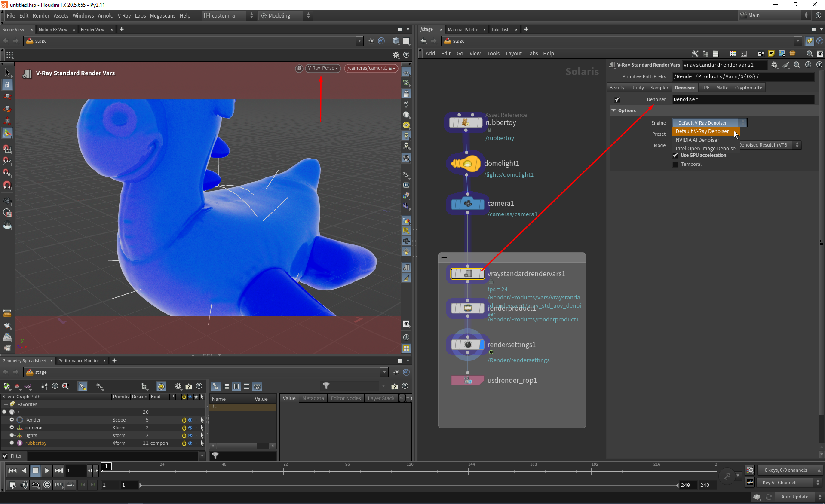Toggle visibility eye for lights prim

click(190, 436)
